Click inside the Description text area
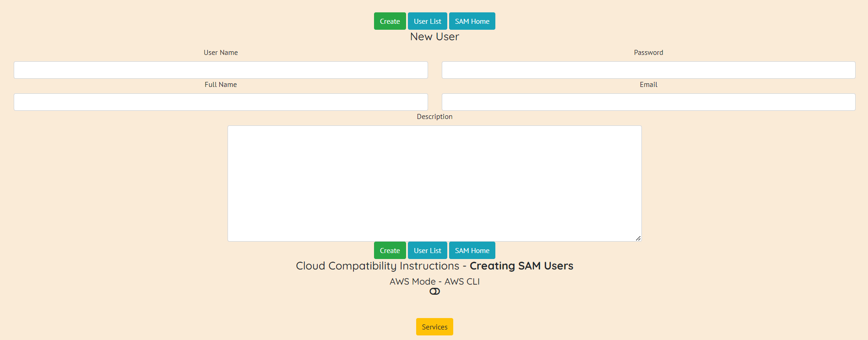This screenshot has width=868, height=340. [x=434, y=183]
